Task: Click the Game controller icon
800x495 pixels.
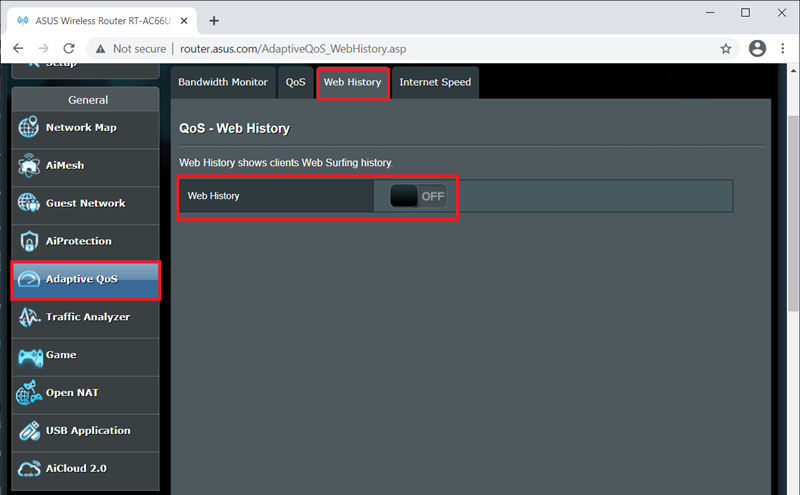Action: tap(28, 356)
